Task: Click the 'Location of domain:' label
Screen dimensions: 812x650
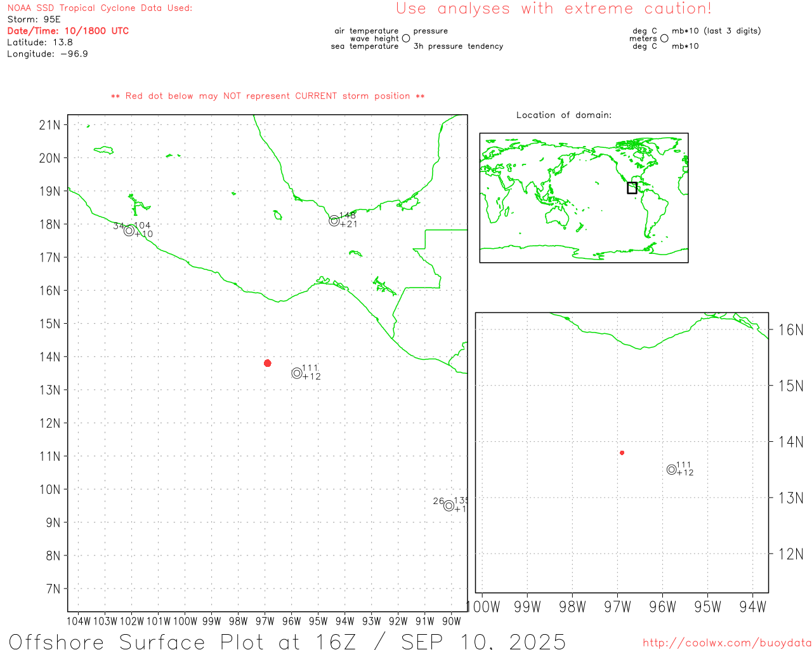Action: click(x=564, y=115)
